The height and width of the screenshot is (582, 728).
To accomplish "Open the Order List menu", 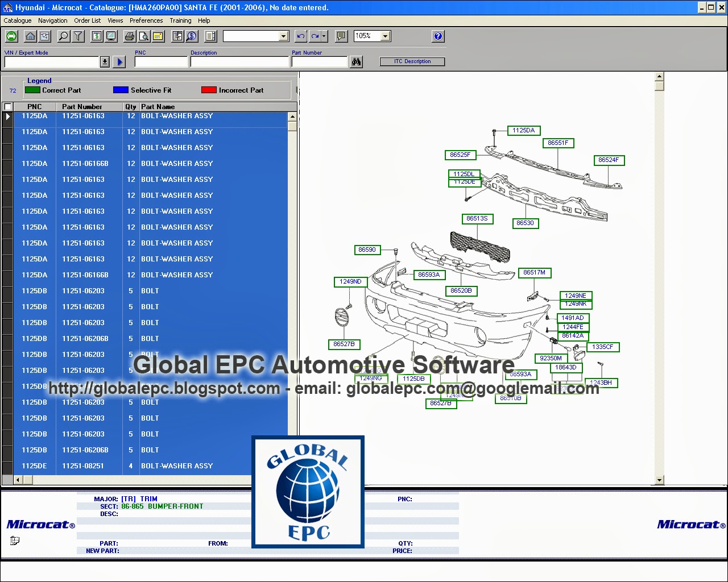I will (87, 20).
